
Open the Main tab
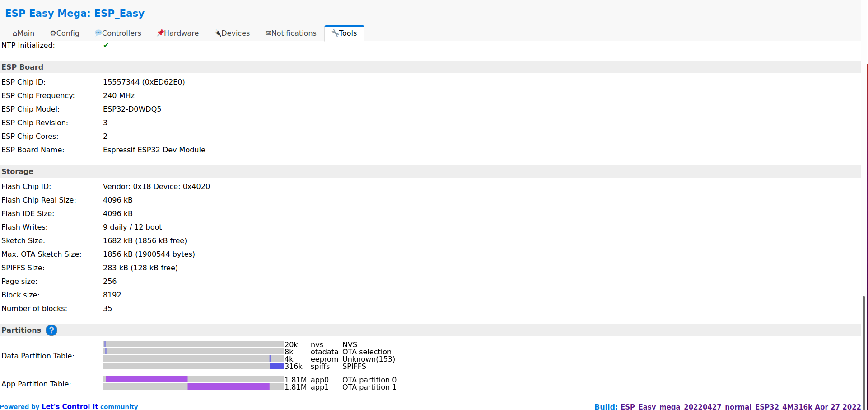pos(23,33)
